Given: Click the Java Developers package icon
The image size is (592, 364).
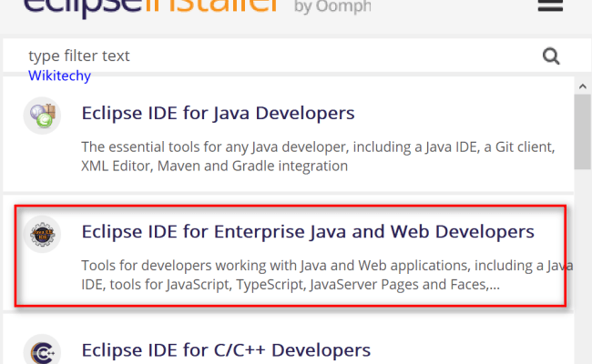Looking at the screenshot, I should point(42,116).
